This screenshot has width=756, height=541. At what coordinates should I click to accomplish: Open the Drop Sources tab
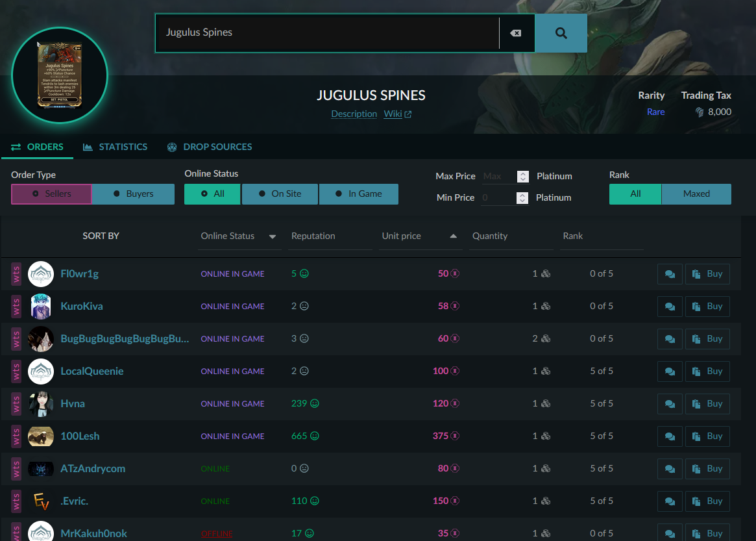pyautogui.click(x=209, y=147)
